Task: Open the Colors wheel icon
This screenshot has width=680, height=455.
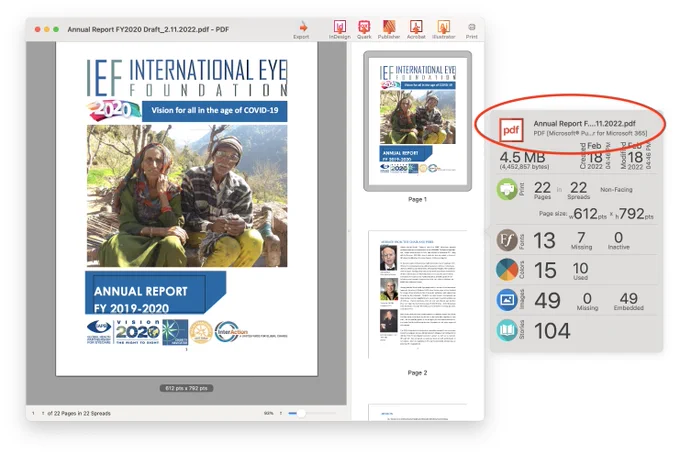Action: (x=507, y=270)
